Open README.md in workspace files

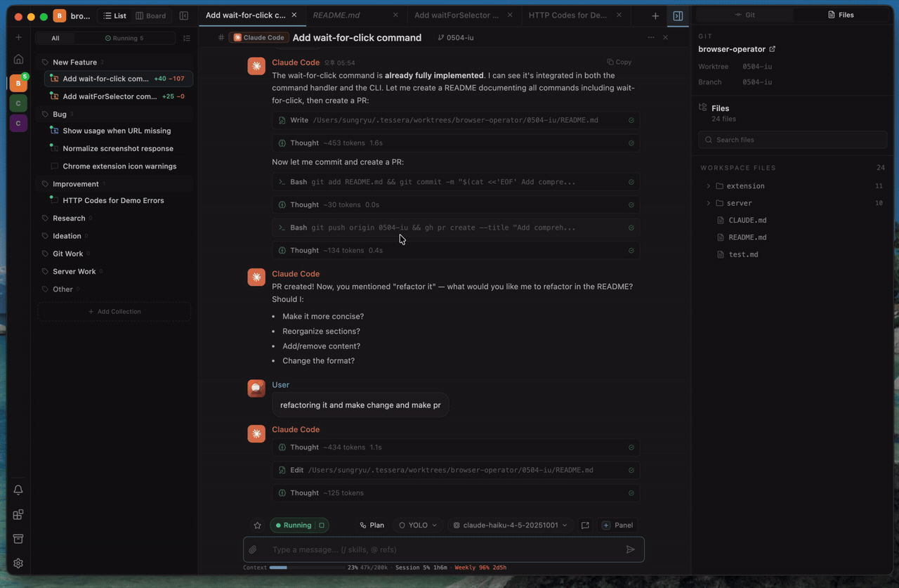coord(747,237)
